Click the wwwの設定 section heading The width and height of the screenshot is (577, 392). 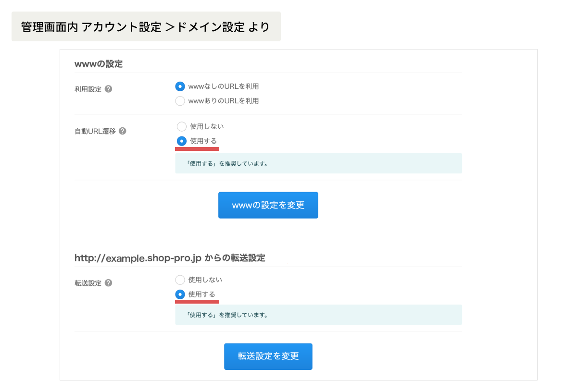(x=99, y=64)
